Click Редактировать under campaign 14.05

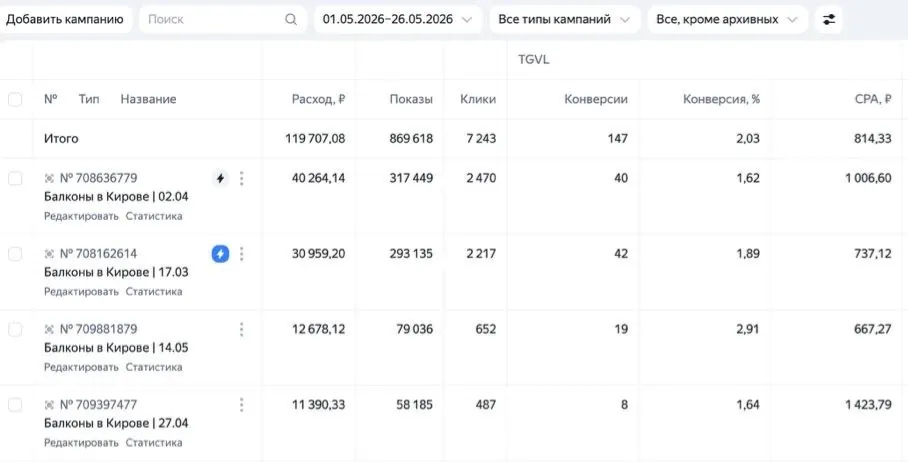pos(81,367)
